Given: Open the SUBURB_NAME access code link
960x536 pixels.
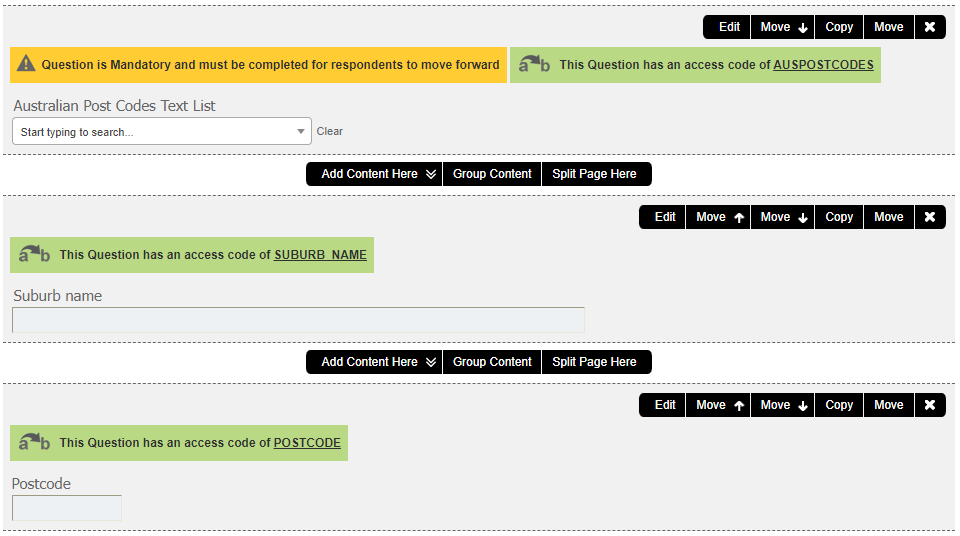Looking at the screenshot, I should pyautogui.click(x=320, y=254).
